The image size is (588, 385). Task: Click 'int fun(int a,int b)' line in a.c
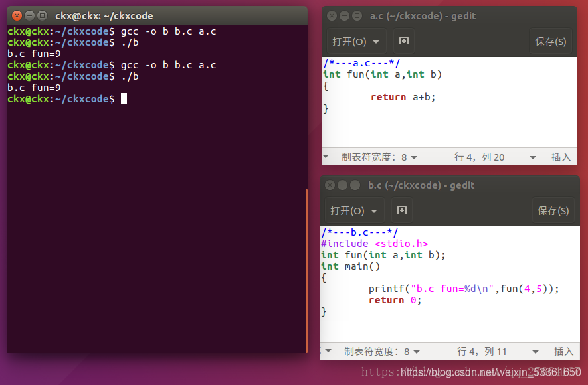pos(383,74)
